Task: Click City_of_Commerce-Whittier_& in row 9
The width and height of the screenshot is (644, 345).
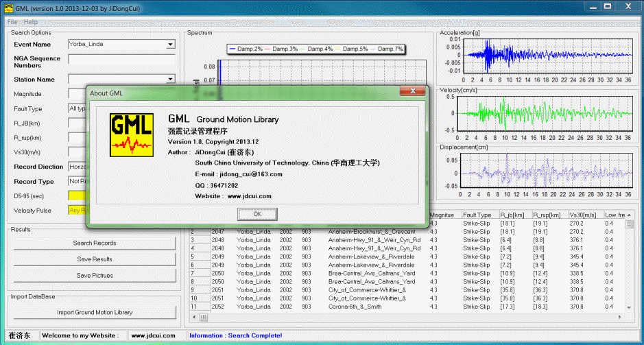Action: (367, 290)
